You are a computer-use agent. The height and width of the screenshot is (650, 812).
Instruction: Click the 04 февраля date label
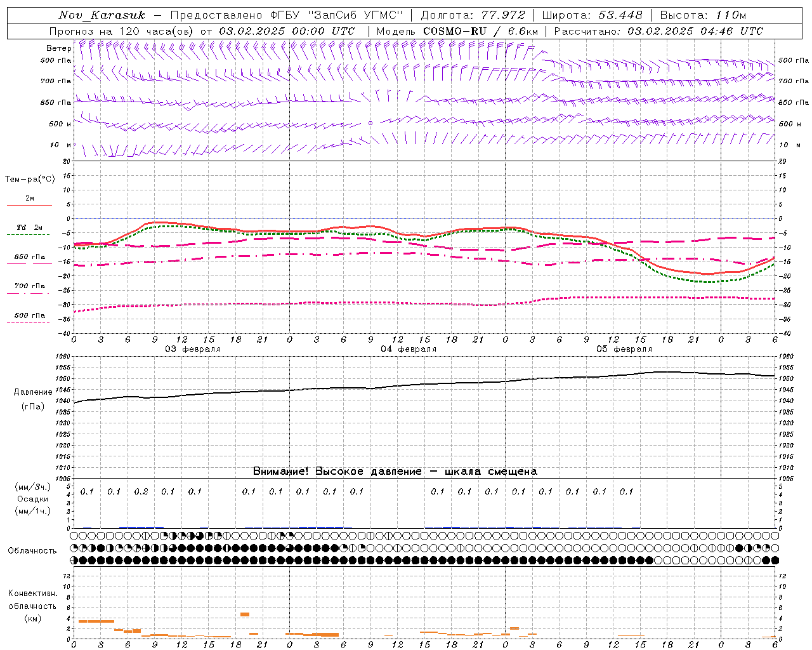[x=409, y=349]
